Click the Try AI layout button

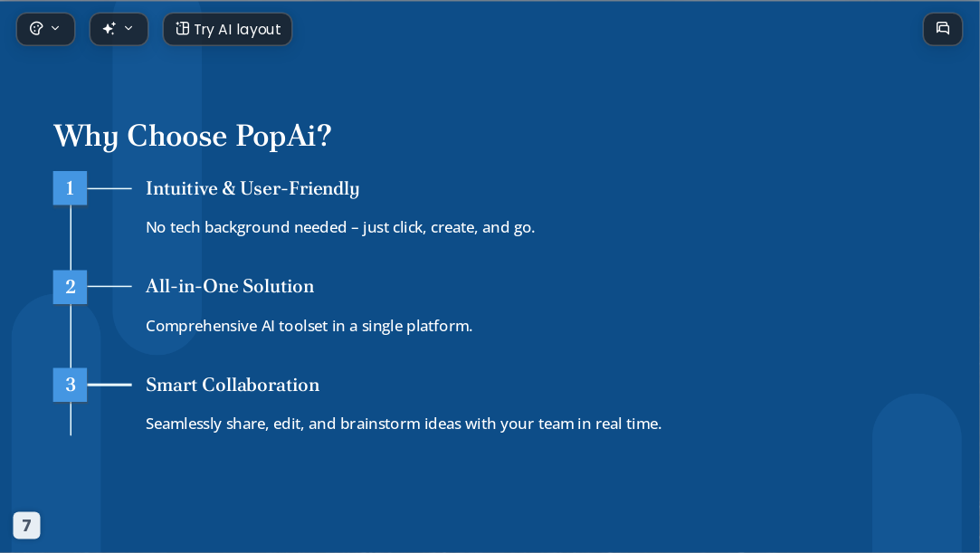[x=227, y=29]
